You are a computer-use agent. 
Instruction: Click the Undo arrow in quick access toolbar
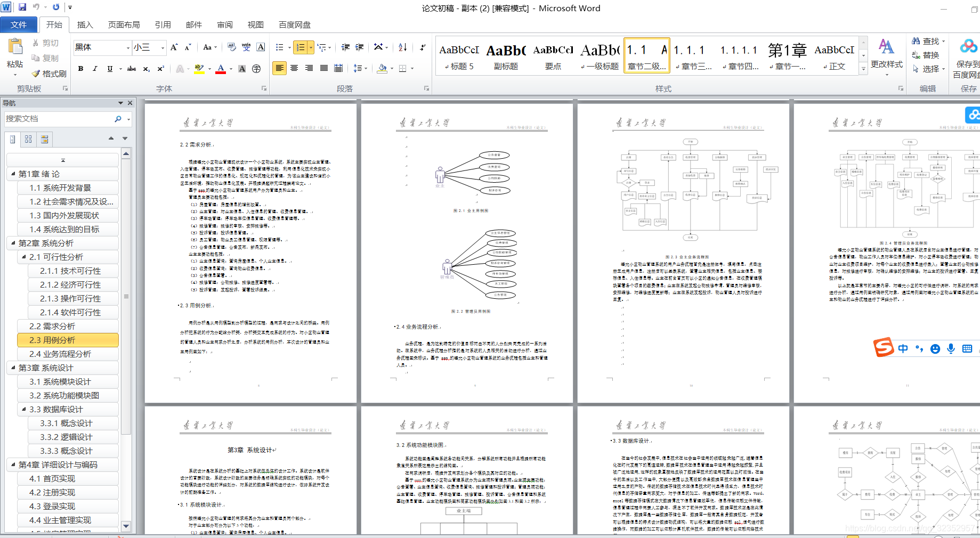coord(36,7)
